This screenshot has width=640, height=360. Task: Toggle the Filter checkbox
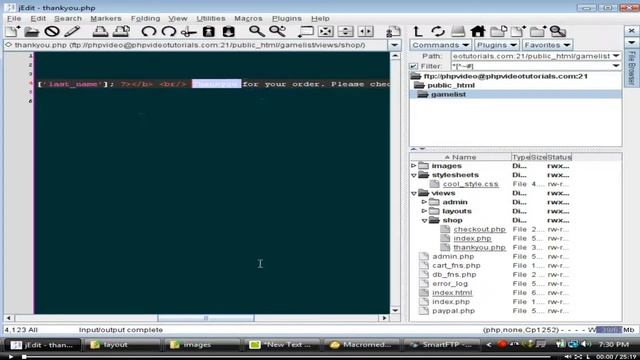[x=413, y=66]
